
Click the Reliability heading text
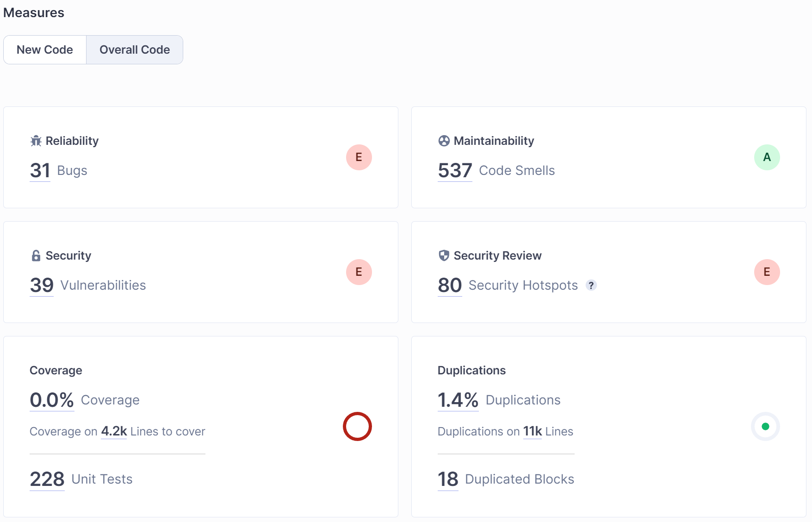72,141
